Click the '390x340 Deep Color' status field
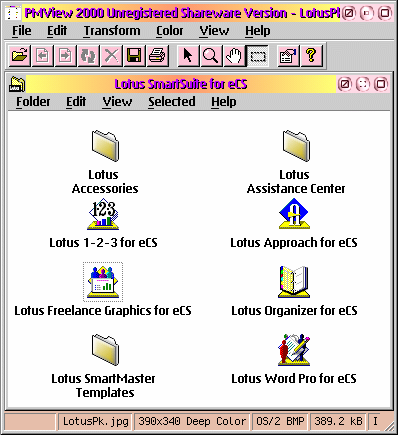Image resolution: width=398 pixels, height=435 pixels. (x=192, y=421)
